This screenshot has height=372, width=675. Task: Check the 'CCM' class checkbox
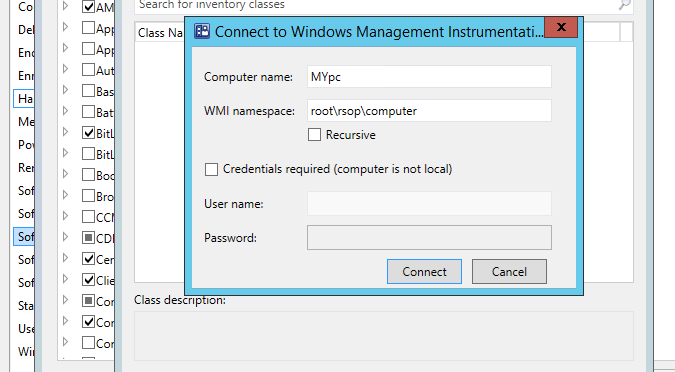pyautogui.click(x=88, y=216)
